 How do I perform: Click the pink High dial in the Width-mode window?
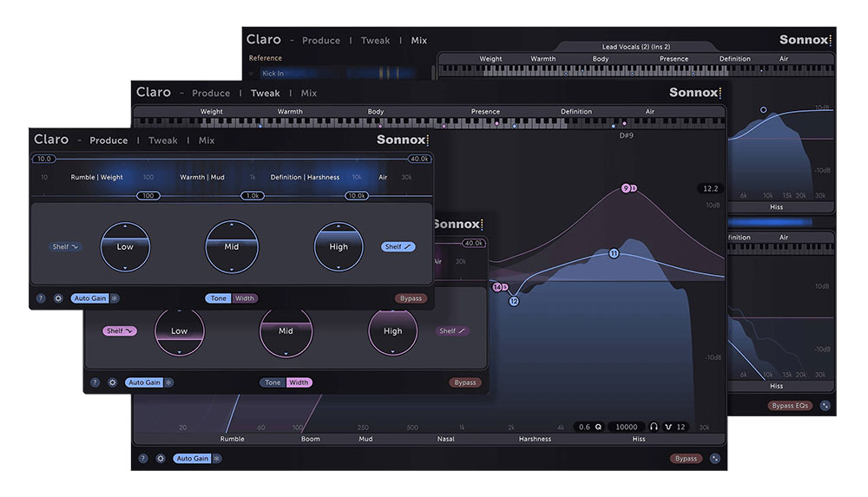392,331
